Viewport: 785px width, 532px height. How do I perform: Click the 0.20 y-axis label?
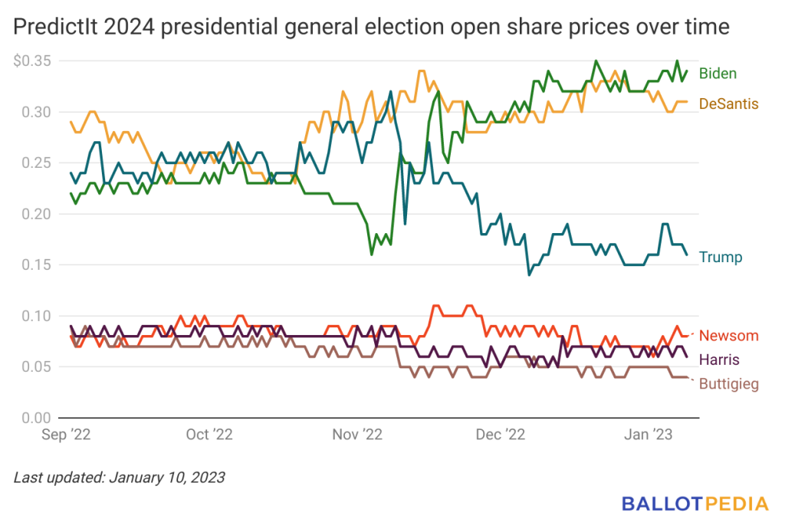[36, 214]
